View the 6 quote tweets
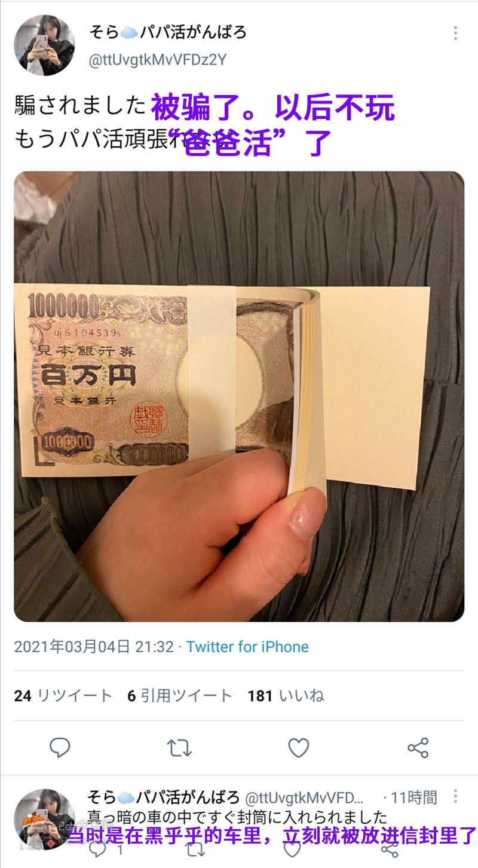478x868 pixels. [180, 696]
